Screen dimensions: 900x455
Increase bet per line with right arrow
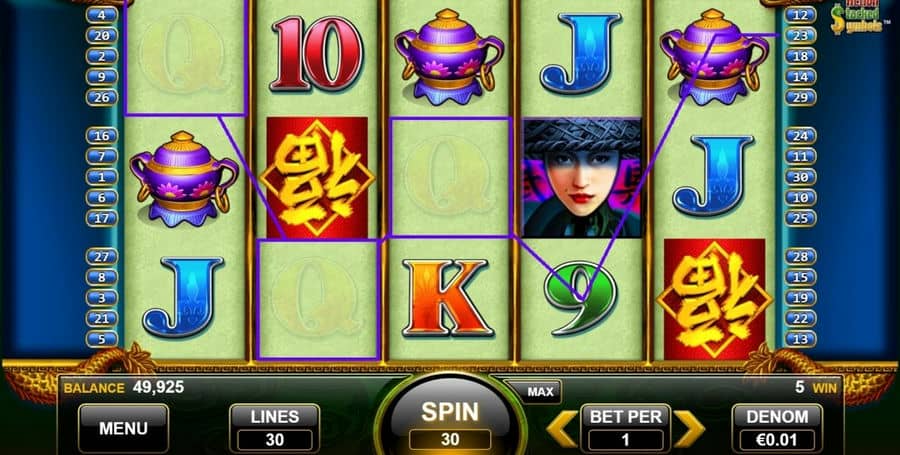[x=689, y=429]
